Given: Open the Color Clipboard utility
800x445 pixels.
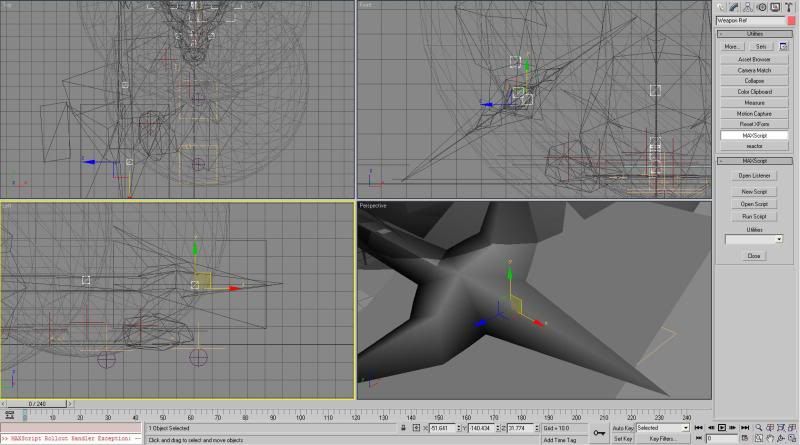Looking at the screenshot, I should pos(754,92).
